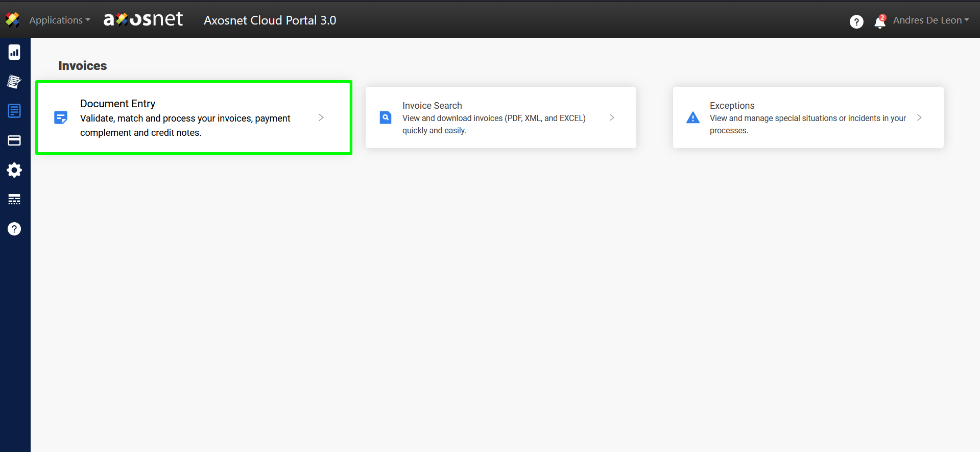Open the Andres De Leon user menu

(x=930, y=20)
